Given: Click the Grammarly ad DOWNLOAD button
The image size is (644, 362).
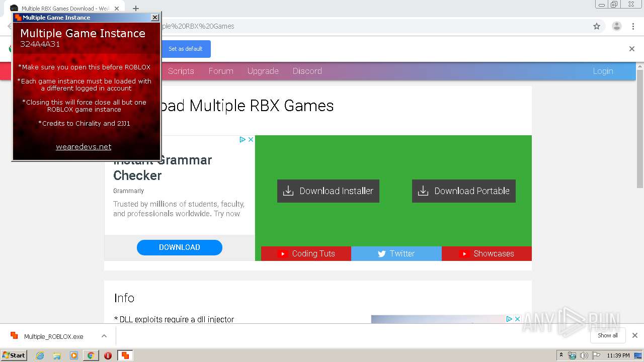Looking at the screenshot, I should pyautogui.click(x=180, y=247).
